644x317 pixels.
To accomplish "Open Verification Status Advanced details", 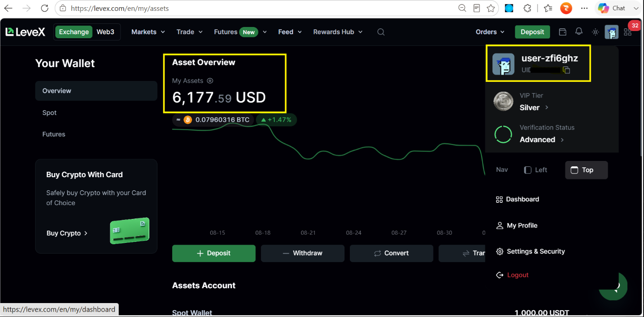I will pos(541,139).
